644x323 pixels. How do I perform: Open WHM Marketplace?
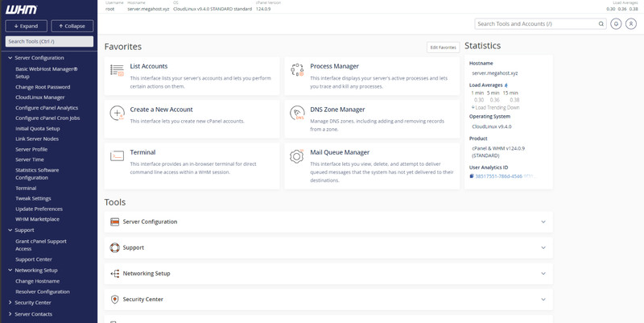pyautogui.click(x=37, y=219)
